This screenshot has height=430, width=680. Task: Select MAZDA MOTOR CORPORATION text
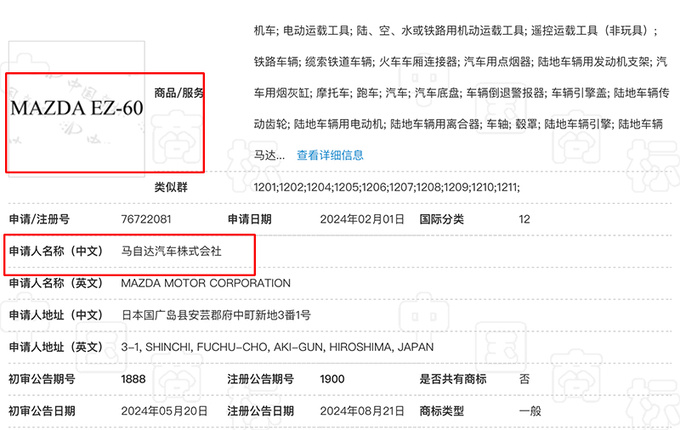(206, 283)
